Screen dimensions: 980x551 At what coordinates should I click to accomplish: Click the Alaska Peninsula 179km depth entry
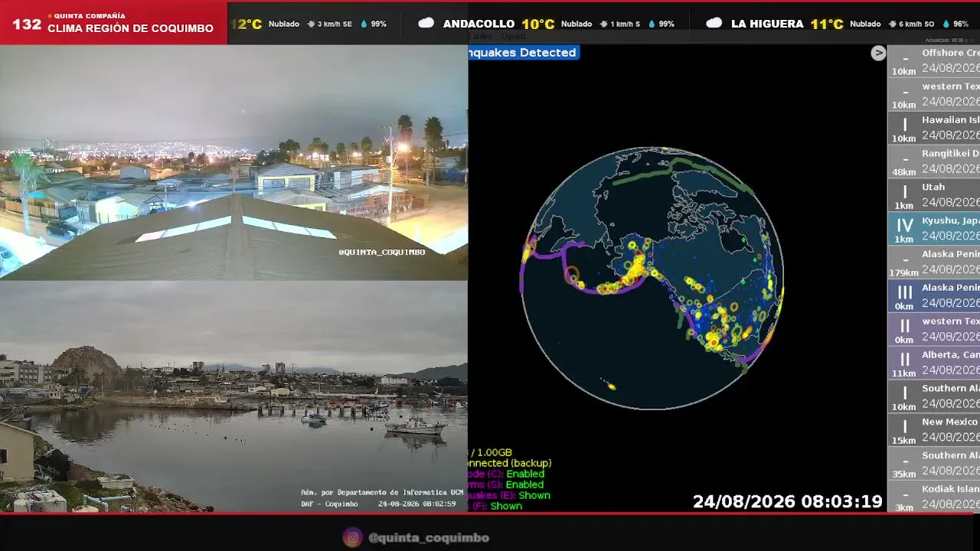(x=934, y=262)
